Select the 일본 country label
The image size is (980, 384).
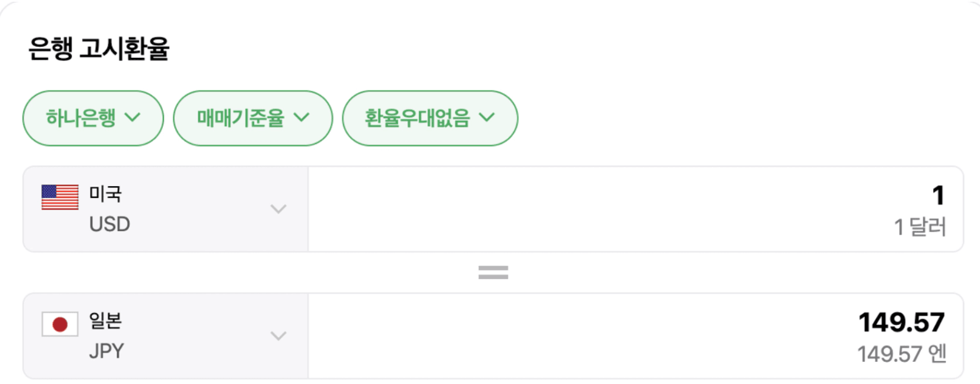click(105, 321)
